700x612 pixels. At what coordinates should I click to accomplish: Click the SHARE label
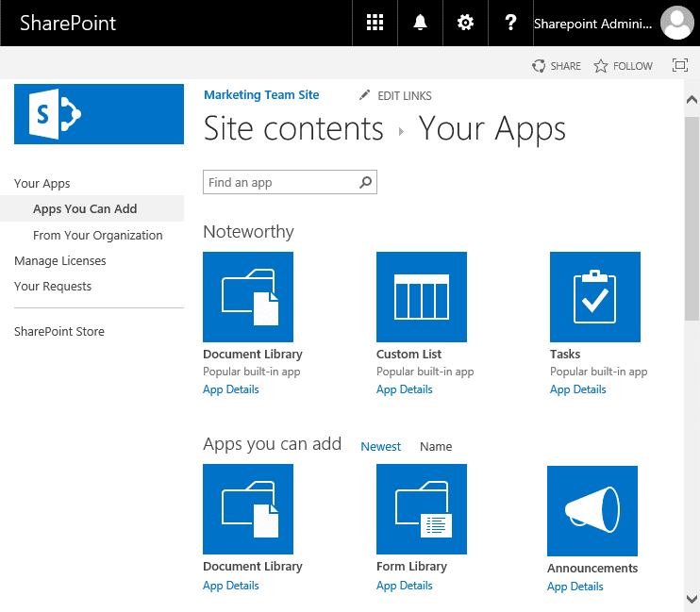click(x=566, y=66)
